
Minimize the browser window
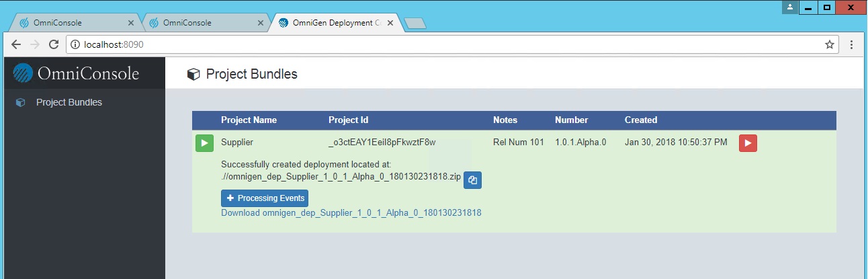808,7
